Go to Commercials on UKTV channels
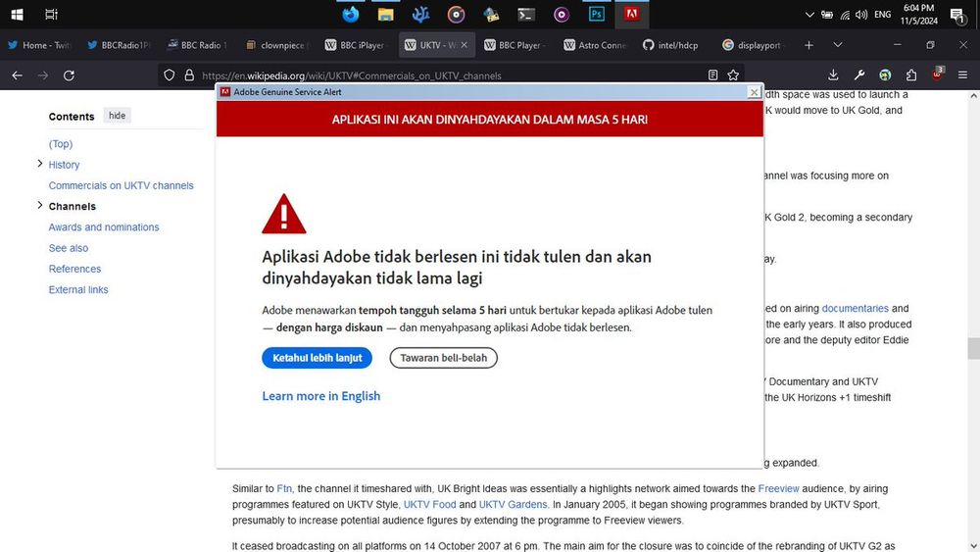Viewport: 980px width, 552px height. point(121,185)
